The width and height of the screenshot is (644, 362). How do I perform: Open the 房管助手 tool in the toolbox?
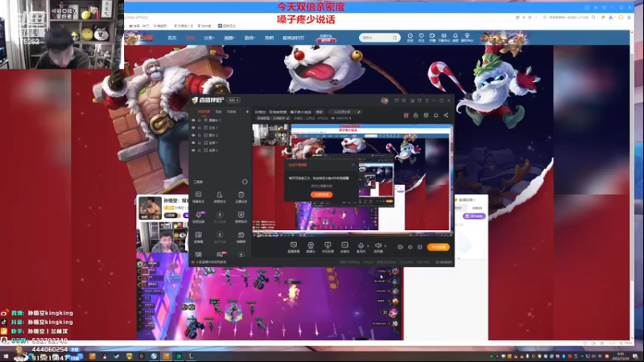pyautogui.click(x=220, y=197)
